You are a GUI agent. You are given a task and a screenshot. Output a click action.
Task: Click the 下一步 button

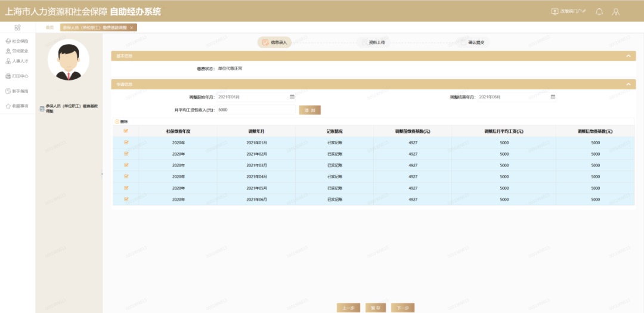point(402,308)
